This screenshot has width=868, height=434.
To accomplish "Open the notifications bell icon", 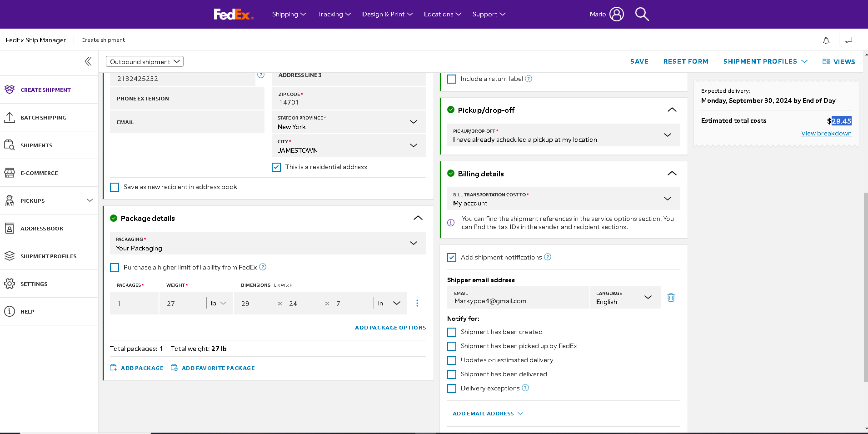I will tap(826, 40).
